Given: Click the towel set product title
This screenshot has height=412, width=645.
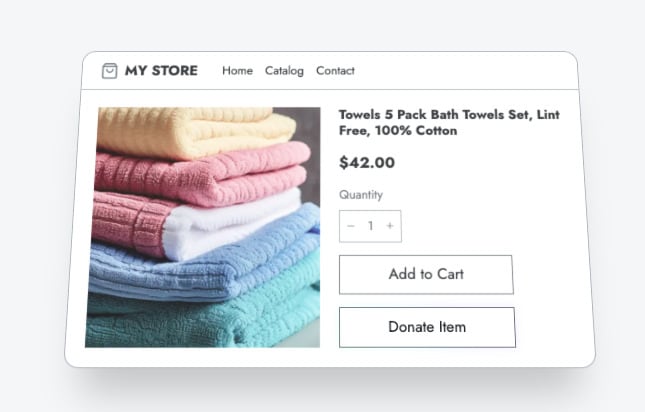Looking at the screenshot, I should point(449,123).
